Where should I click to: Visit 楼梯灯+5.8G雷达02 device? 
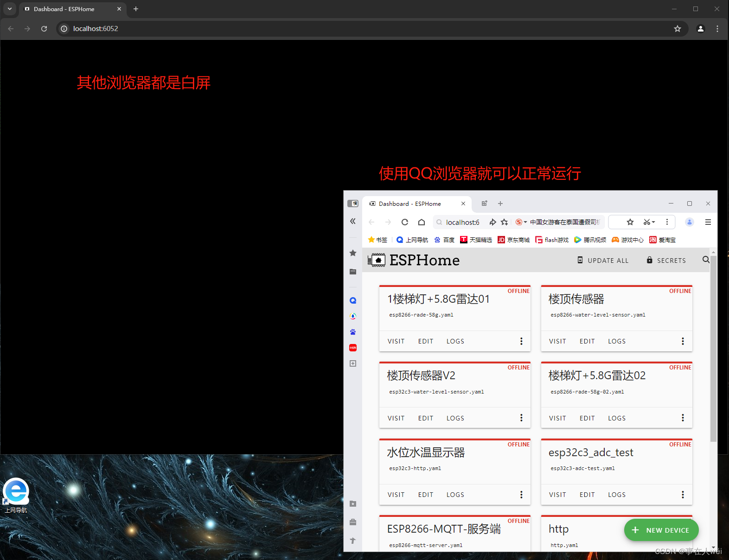click(x=557, y=418)
